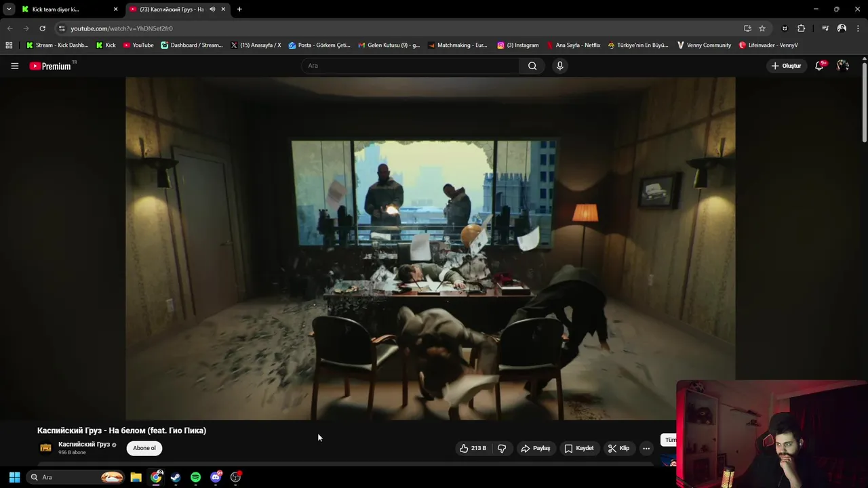
Task: Open Lifeinvader - VennyV bookmark
Action: tap(768, 45)
